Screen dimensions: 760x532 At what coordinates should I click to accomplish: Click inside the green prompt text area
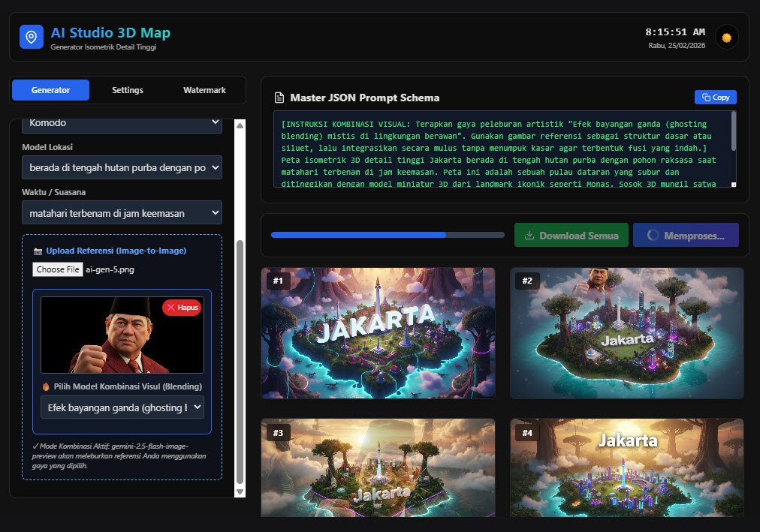502,149
